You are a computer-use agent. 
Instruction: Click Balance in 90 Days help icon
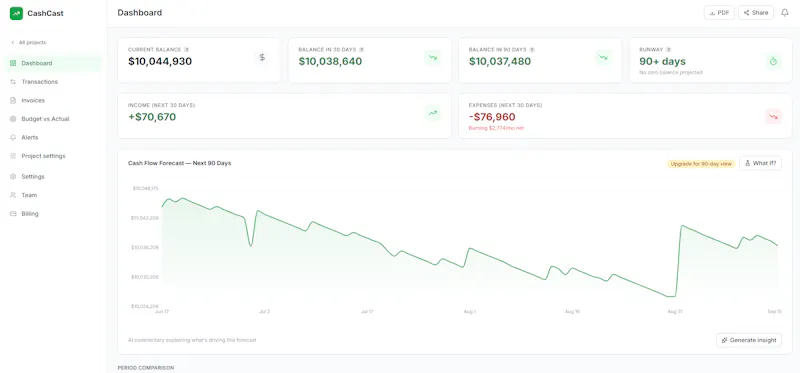tap(532, 49)
